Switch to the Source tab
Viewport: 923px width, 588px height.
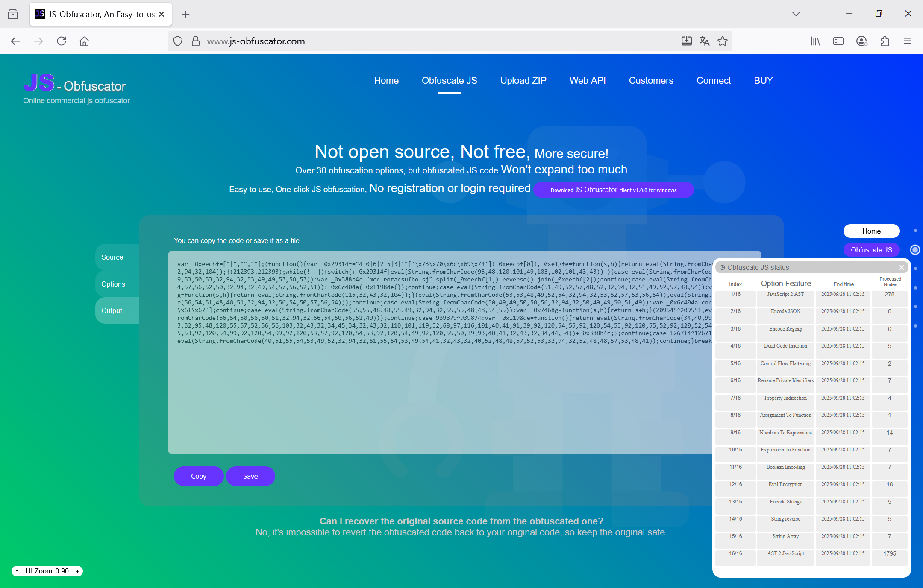click(x=112, y=257)
